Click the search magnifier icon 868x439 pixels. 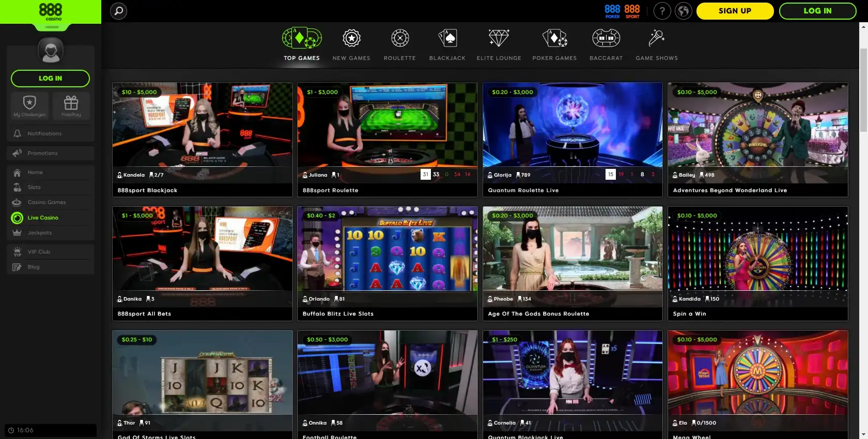click(x=118, y=11)
